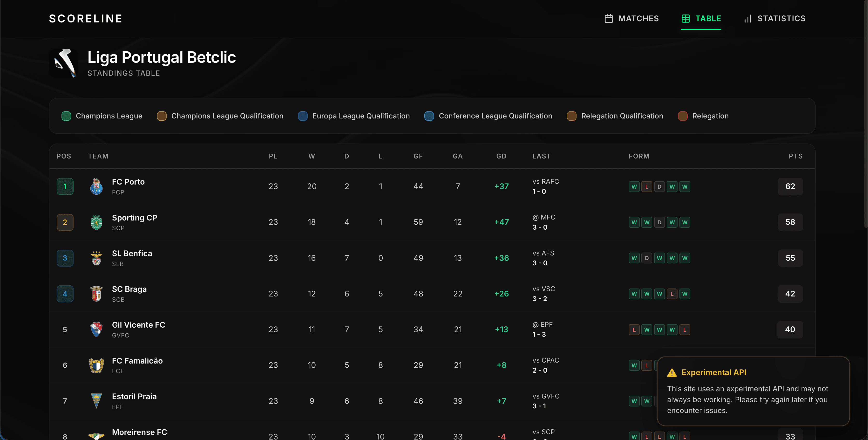Viewport: 868px width, 440px height.
Task: Click FC Porto's latest W form badge
Action: coord(685,186)
